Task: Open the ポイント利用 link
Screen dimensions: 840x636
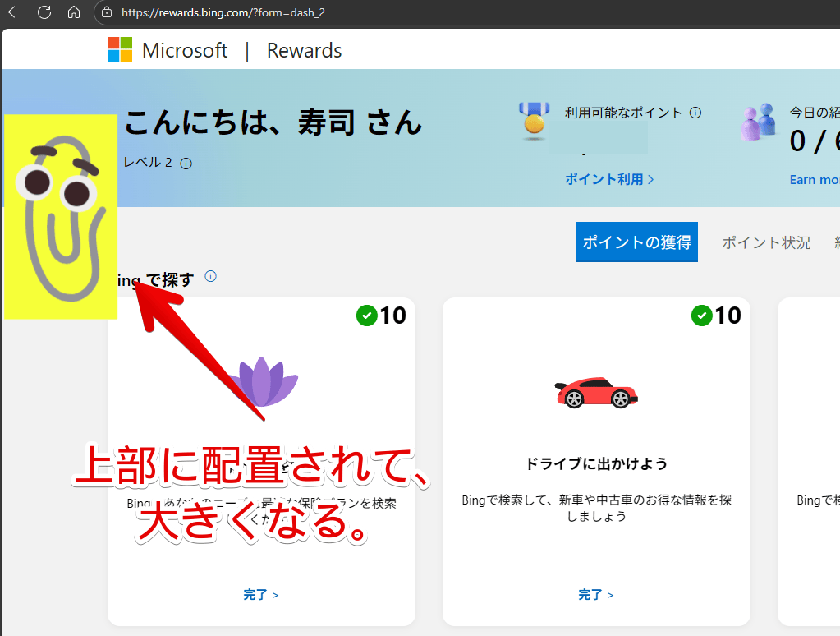Action: click(608, 179)
